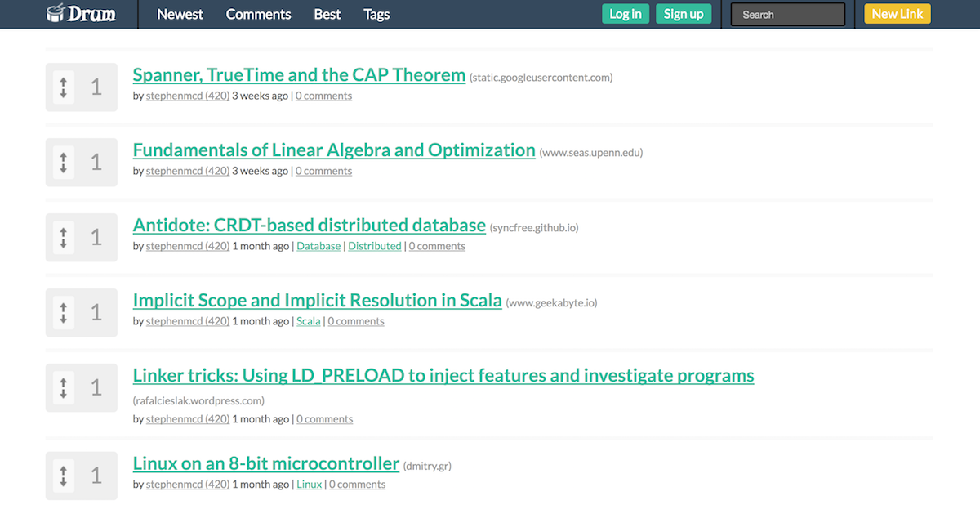Open the Tags menu item
Viewport: 980px width, 505px height.
pos(376,14)
